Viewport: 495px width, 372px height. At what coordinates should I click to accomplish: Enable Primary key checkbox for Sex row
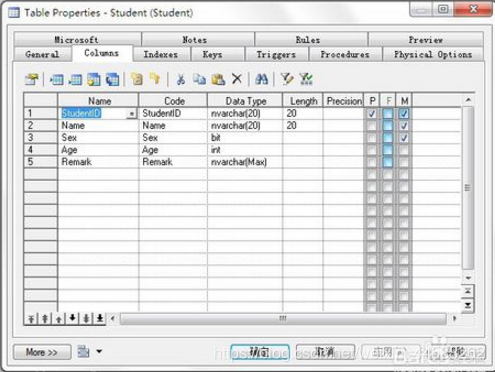coord(371,138)
